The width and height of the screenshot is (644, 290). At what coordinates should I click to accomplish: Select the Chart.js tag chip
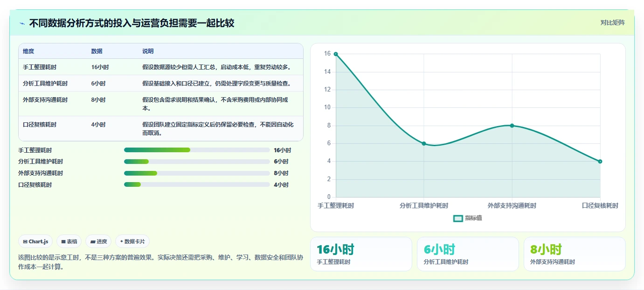(35, 241)
